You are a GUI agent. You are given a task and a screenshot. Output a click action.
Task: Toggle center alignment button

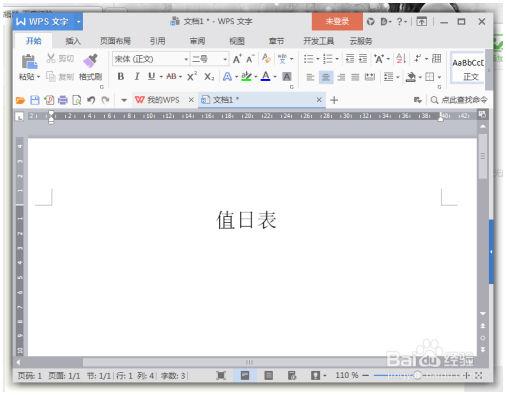[x=326, y=77]
